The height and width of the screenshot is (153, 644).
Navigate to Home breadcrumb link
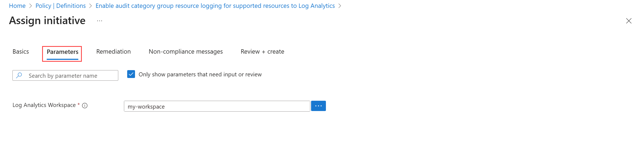coord(17,6)
